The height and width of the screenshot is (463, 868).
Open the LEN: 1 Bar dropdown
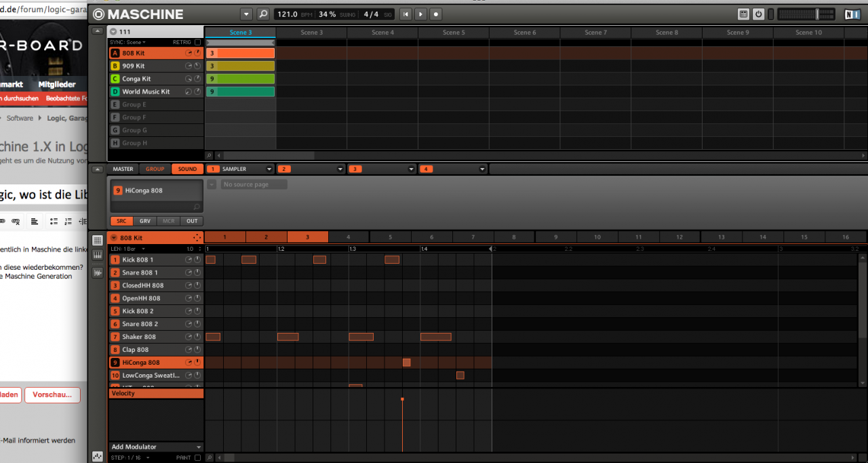click(x=128, y=249)
